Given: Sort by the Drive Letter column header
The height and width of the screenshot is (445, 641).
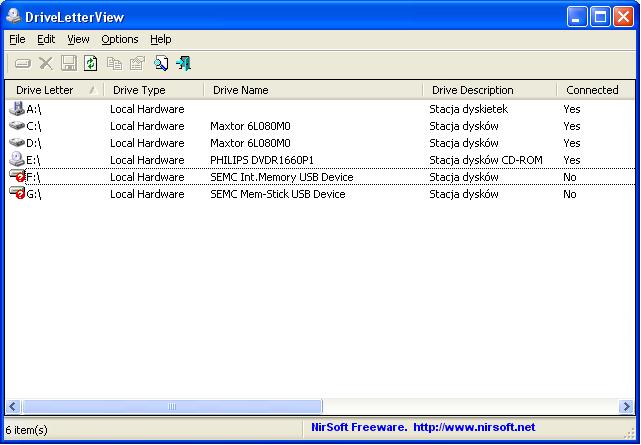Looking at the screenshot, I should [54, 90].
